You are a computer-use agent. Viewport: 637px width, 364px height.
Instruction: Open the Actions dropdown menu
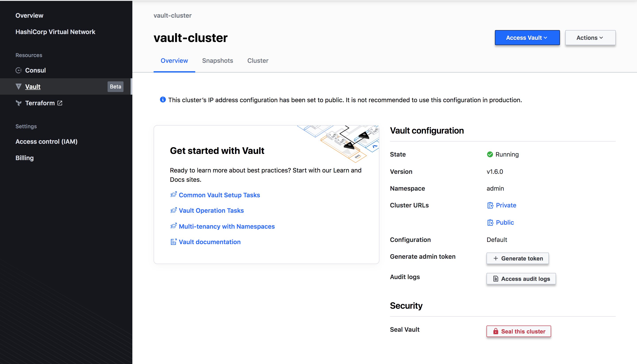(590, 38)
